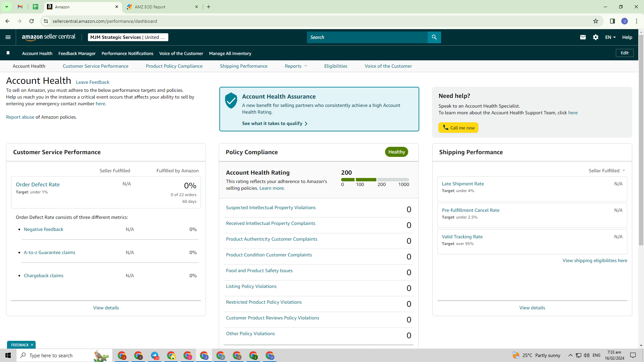Open the Order Defect Rate link
The width and height of the screenshot is (644, 362).
click(x=38, y=184)
